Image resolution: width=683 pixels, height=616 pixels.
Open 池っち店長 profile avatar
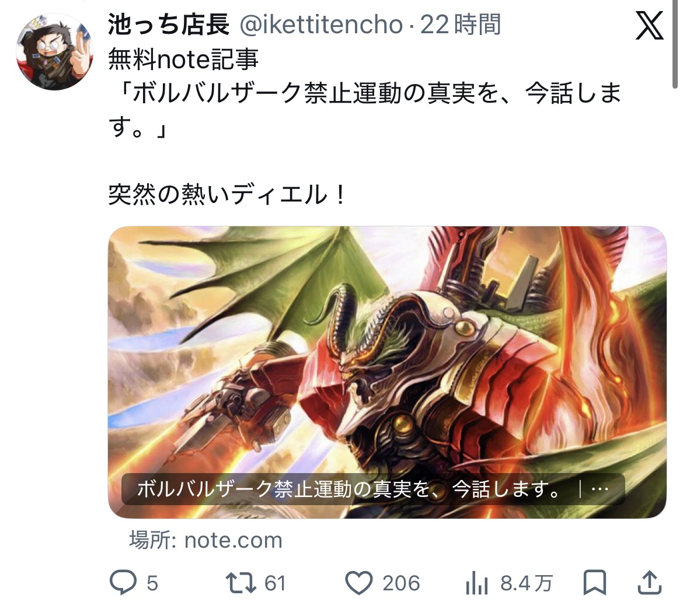click(x=55, y=52)
